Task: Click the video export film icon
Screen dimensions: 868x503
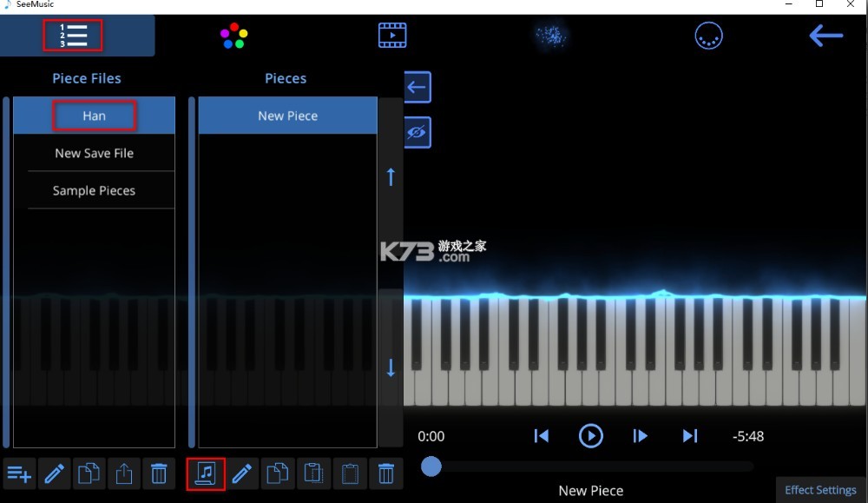Action: click(392, 34)
